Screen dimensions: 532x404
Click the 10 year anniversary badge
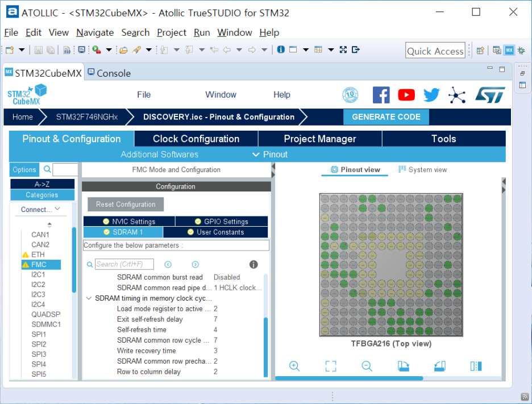350,95
